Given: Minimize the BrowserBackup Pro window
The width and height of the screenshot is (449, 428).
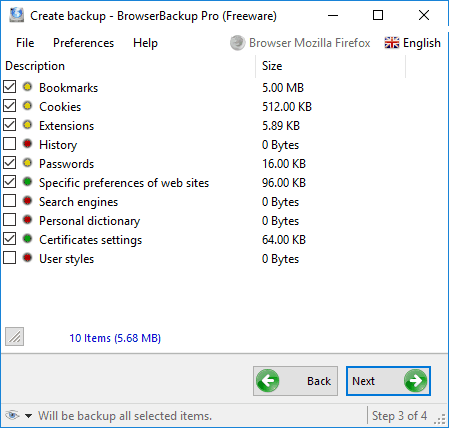Looking at the screenshot, I should [x=333, y=15].
